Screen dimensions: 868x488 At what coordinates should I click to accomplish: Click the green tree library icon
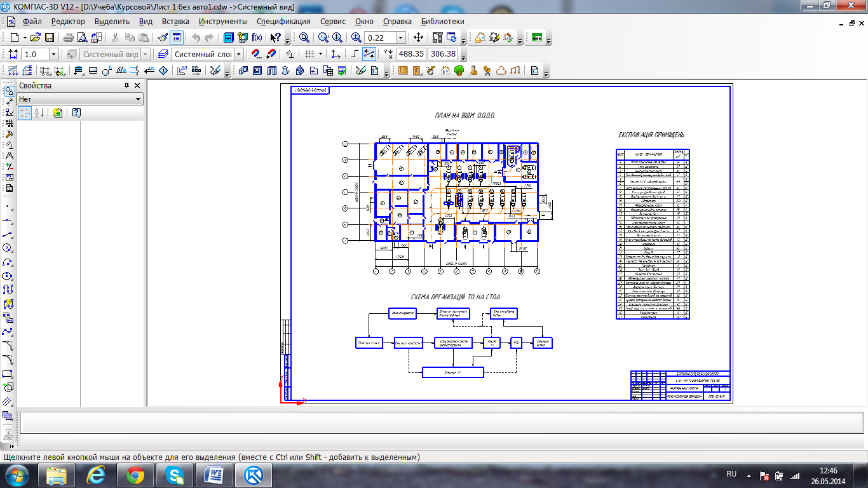pos(459,71)
